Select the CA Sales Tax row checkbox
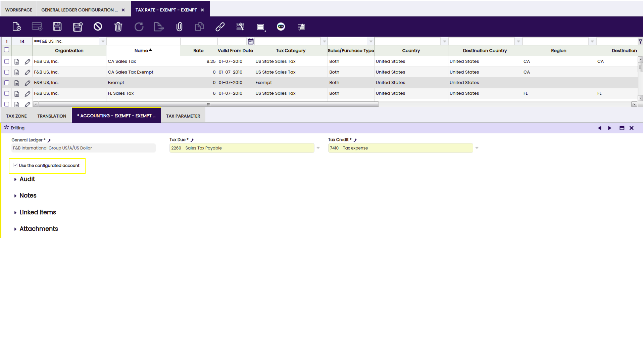Screen dimensions: 644x345 [7, 61]
